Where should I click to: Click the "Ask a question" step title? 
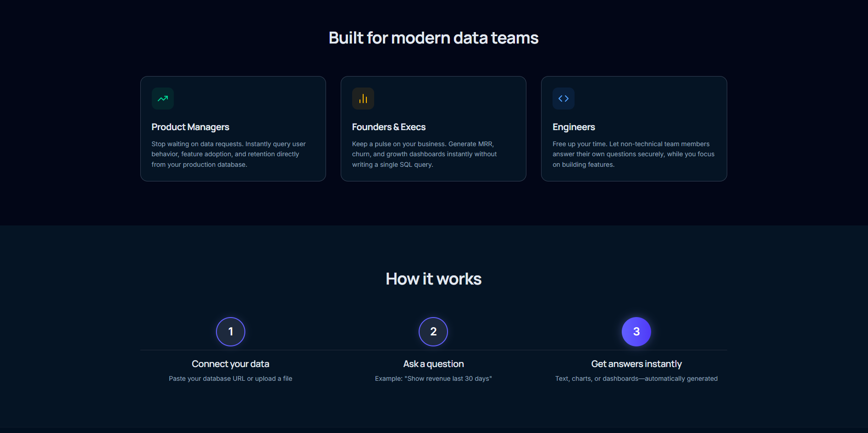(433, 364)
